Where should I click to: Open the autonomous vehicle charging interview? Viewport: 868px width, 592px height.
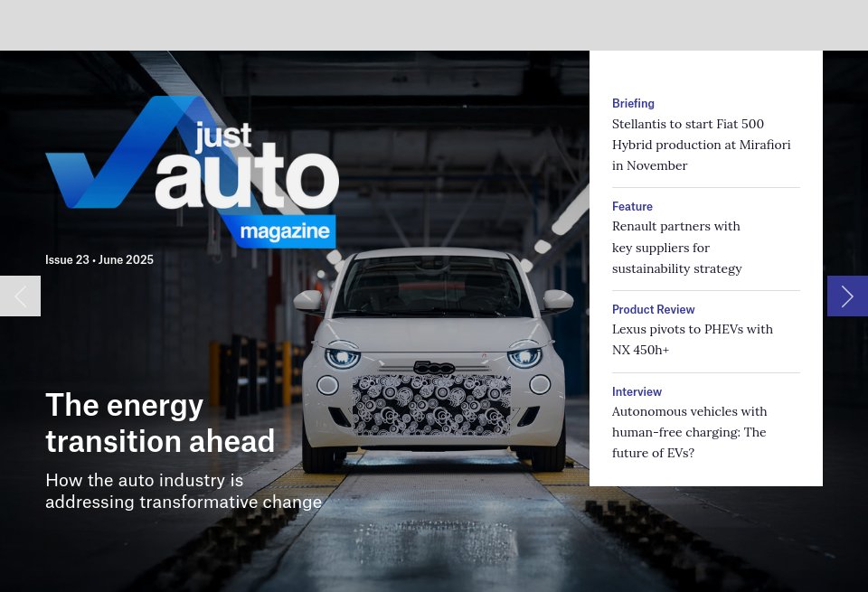pyautogui.click(x=689, y=432)
